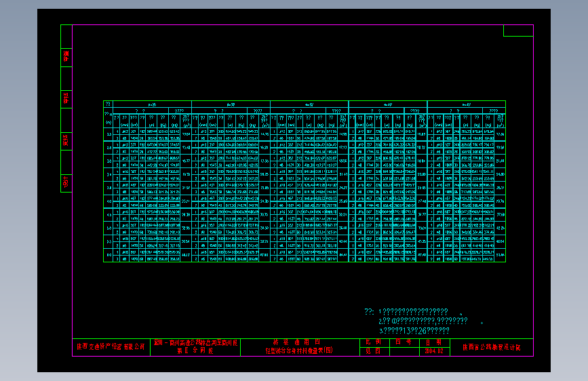The width and height of the screenshot is (588, 381).
Task: Select the 比例 label in the title block
Action: [x=374, y=342]
